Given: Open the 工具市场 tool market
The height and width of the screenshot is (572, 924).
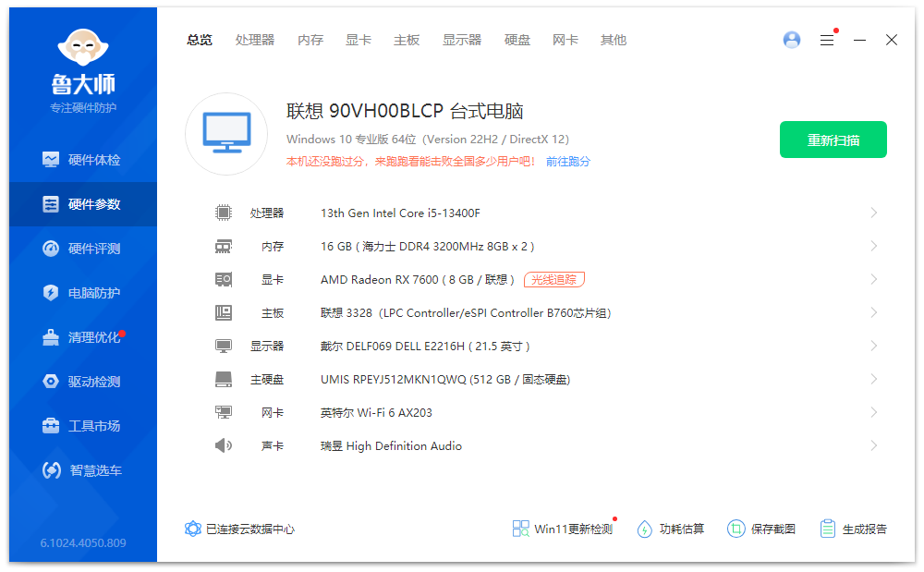Looking at the screenshot, I should pos(82,425).
